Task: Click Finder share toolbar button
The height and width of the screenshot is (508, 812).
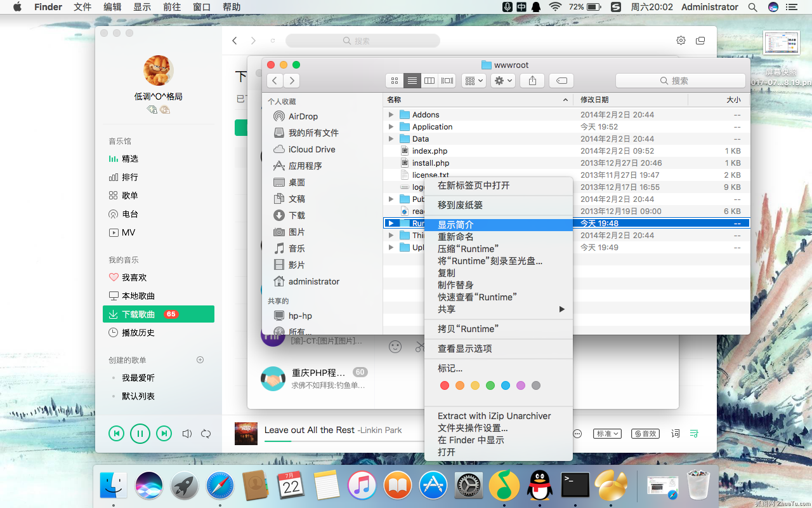Action: coord(532,81)
